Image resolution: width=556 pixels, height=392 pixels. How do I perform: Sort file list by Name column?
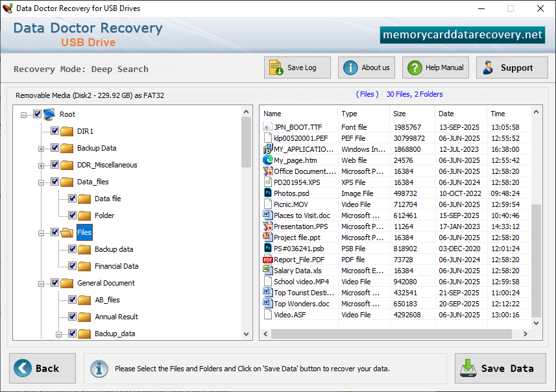pos(299,114)
